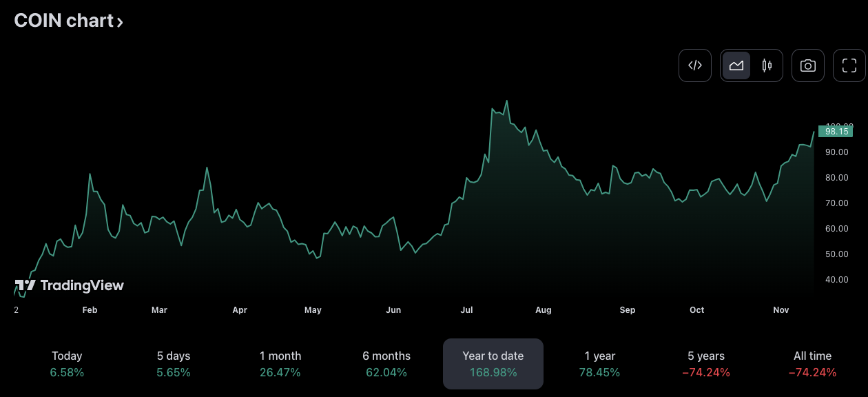Click the Apr date axis label
868x397 pixels.
(240, 310)
